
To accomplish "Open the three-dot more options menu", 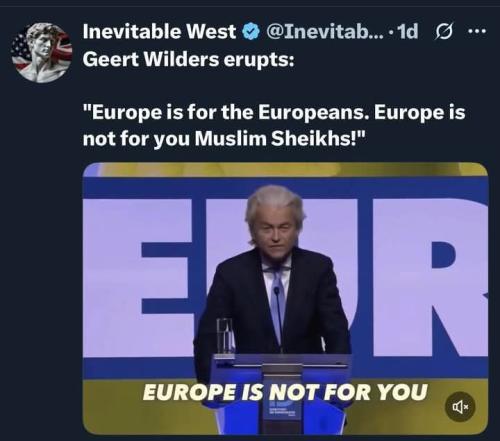I will click(477, 32).
